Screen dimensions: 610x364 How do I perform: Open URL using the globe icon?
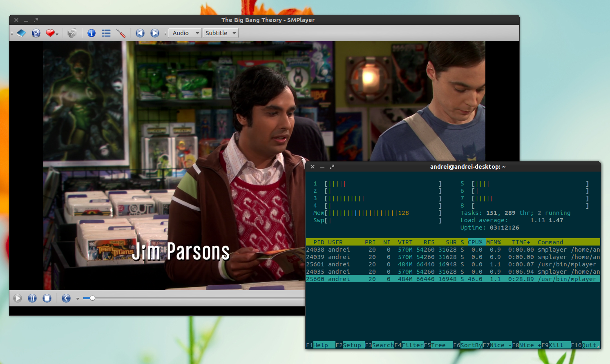click(36, 33)
